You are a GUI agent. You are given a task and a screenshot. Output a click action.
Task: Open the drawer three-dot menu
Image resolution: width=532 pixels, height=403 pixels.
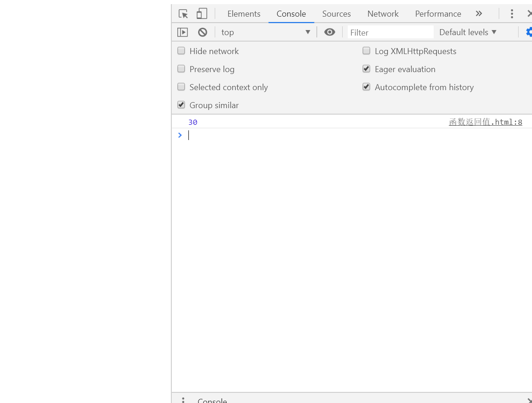click(x=183, y=400)
